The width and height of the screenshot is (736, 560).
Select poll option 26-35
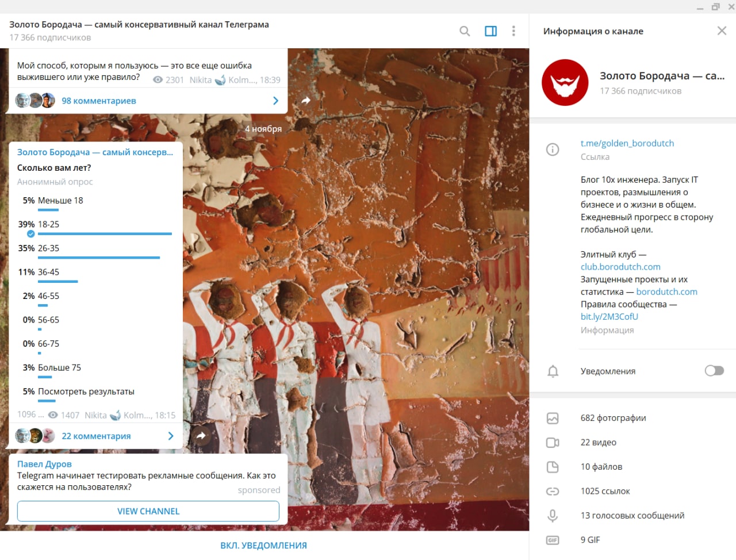95,251
